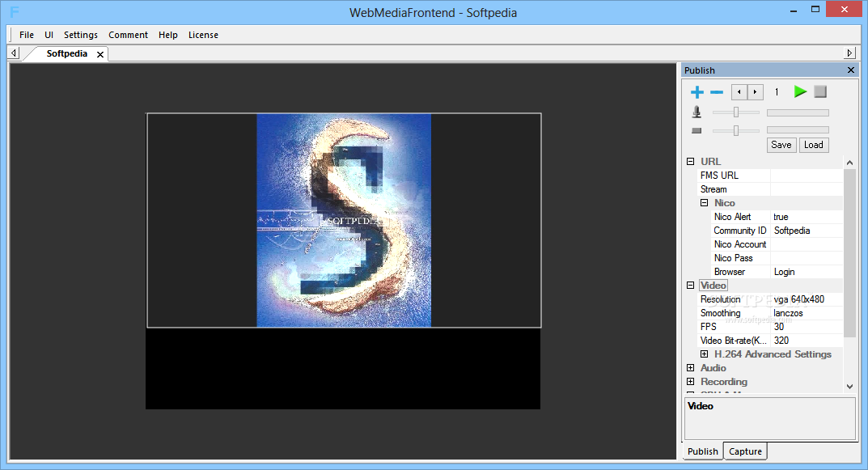Viewport: 868px width, 470px height.
Task: Collapse the URL section
Action: 690,162
